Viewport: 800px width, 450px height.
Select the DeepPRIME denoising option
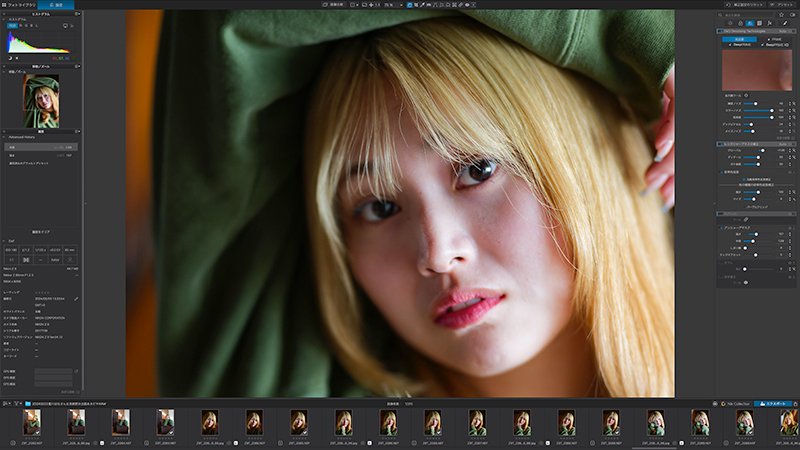click(x=740, y=45)
